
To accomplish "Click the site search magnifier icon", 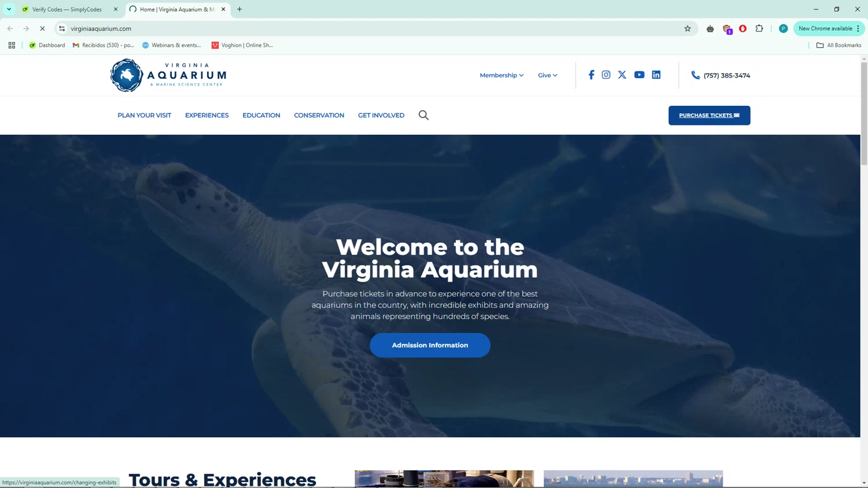I will click(424, 115).
